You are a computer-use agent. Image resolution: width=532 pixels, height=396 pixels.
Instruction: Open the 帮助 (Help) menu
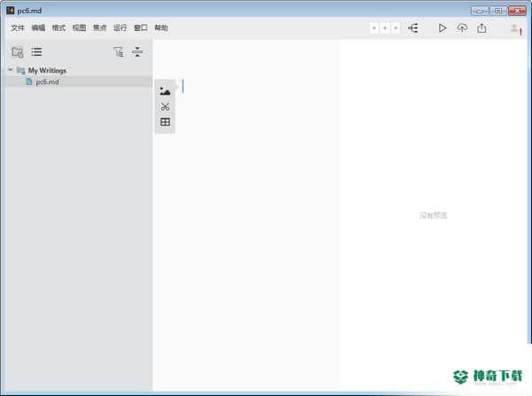coord(161,27)
